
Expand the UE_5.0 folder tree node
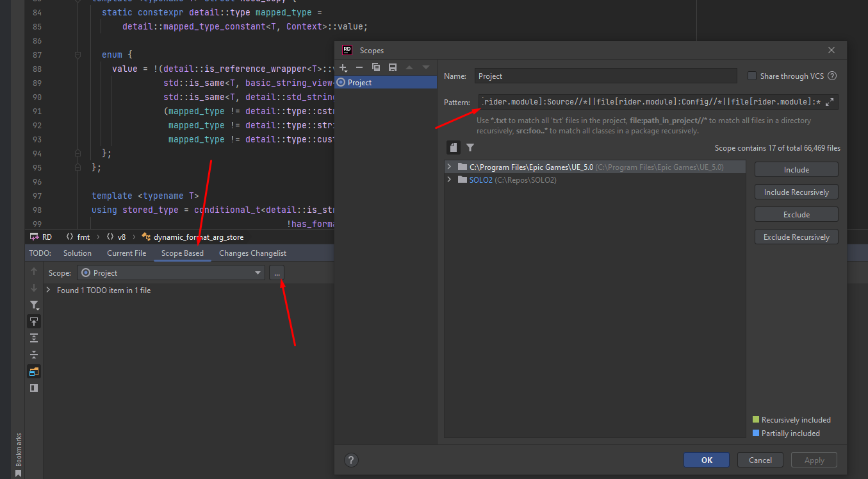click(x=449, y=165)
